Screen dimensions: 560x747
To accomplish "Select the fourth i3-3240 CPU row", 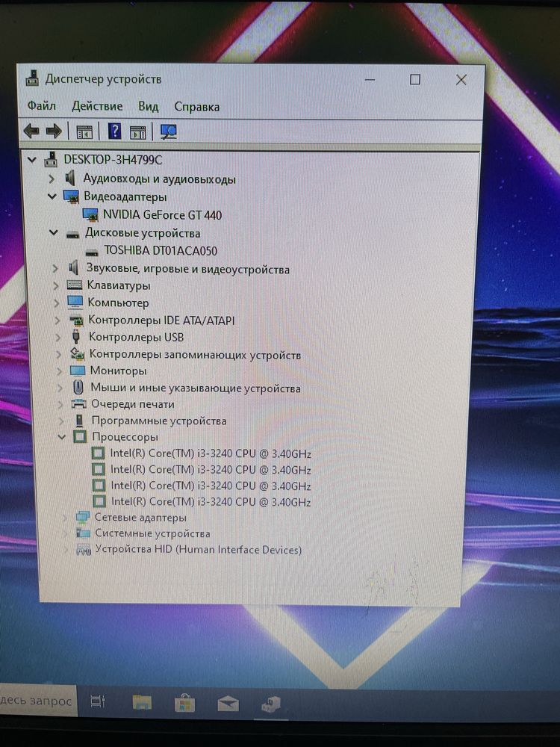I will (202, 502).
